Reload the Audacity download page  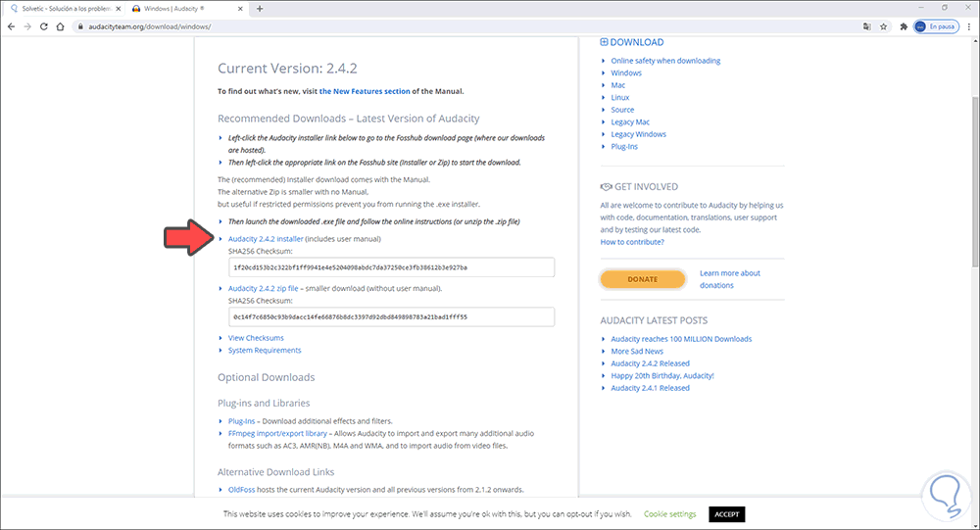click(44, 26)
